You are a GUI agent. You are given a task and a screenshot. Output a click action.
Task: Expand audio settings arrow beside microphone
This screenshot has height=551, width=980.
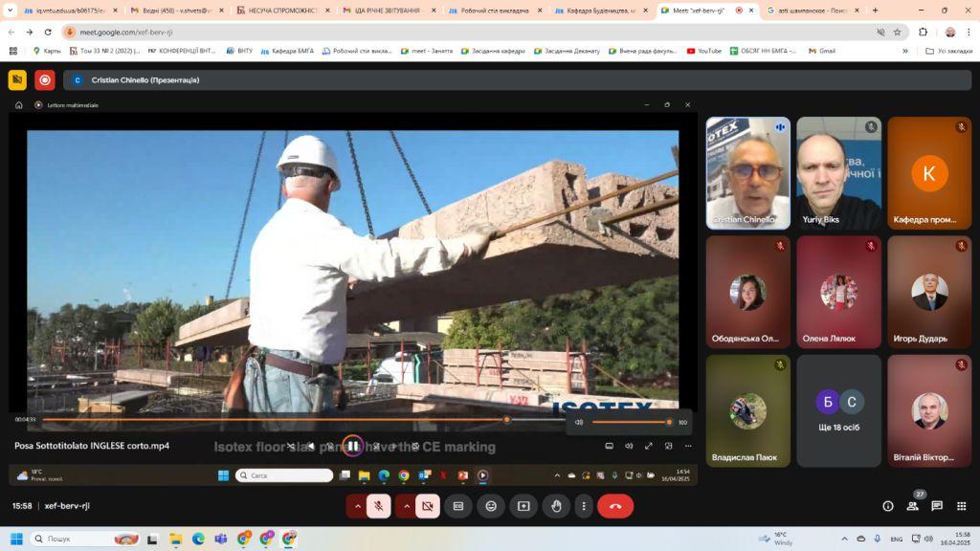pyautogui.click(x=357, y=506)
